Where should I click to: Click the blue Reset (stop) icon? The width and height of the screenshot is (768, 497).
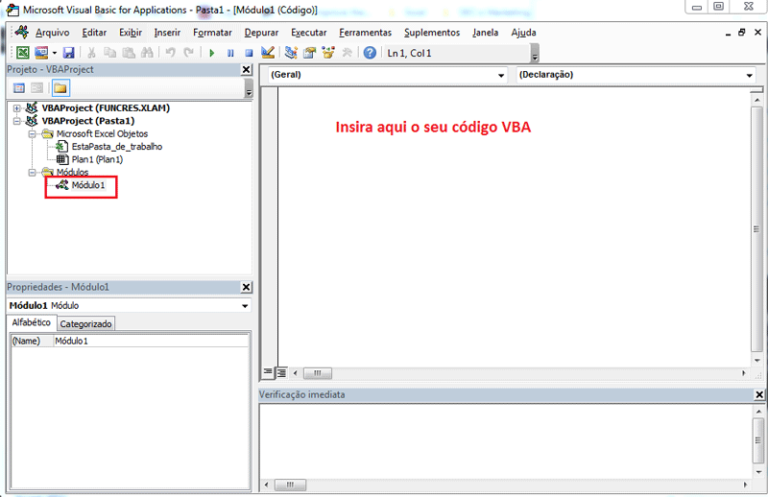(249, 52)
